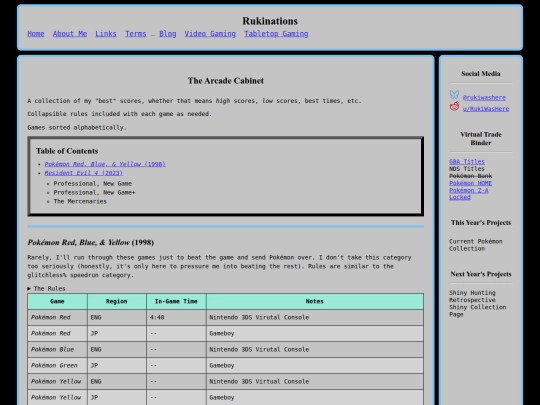Click the This Year's Projects heading
Viewport: 540px width, 405px height.
click(481, 223)
